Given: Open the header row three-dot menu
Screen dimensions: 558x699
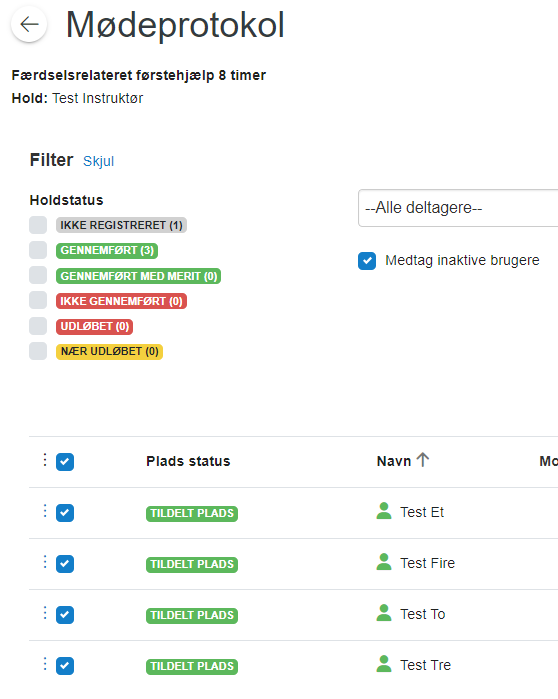Looking at the screenshot, I should [x=45, y=460].
